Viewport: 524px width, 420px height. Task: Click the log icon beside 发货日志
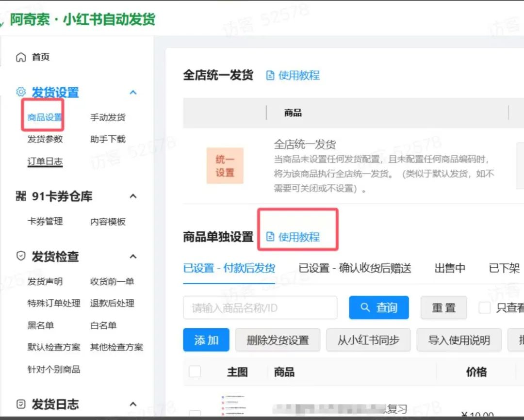(21, 404)
